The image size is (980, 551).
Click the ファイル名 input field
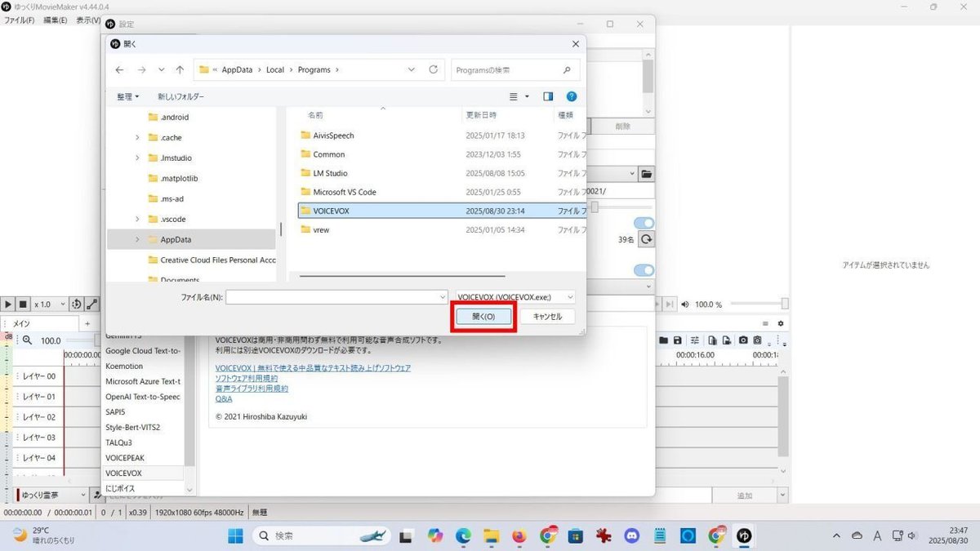335,297
